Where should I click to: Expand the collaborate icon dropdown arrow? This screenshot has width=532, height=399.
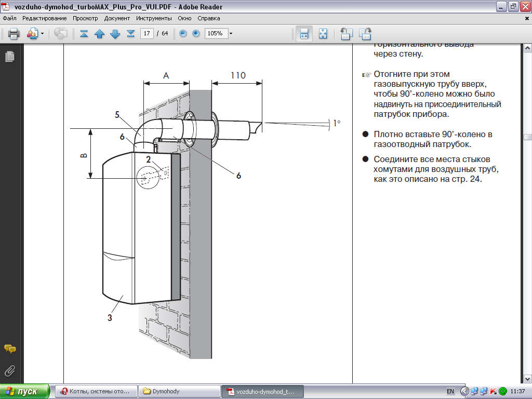[x=42, y=34]
